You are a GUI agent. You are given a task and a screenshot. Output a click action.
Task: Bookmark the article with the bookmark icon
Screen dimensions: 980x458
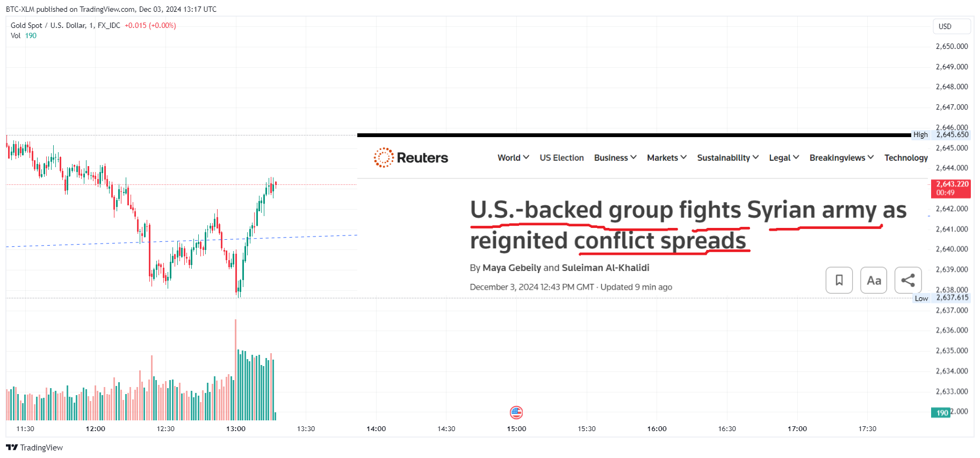(x=839, y=280)
